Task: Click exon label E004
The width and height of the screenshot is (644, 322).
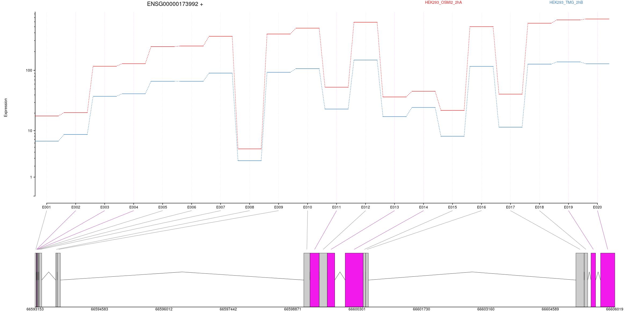Action: click(134, 207)
